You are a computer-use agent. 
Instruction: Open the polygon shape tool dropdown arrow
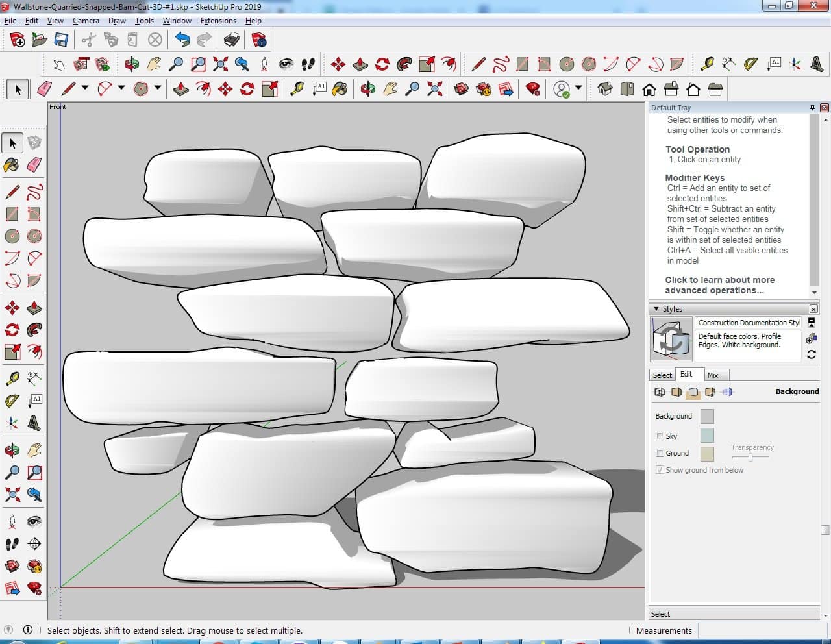pyautogui.click(x=157, y=88)
